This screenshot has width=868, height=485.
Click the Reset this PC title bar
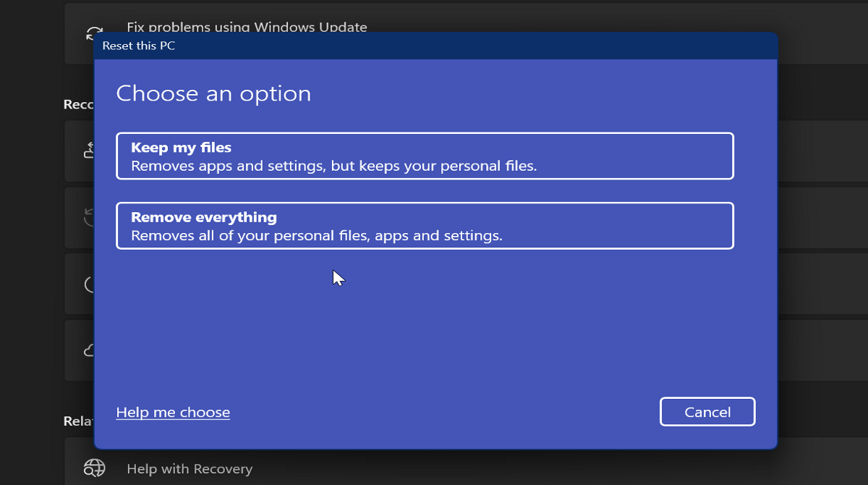pyautogui.click(x=434, y=46)
